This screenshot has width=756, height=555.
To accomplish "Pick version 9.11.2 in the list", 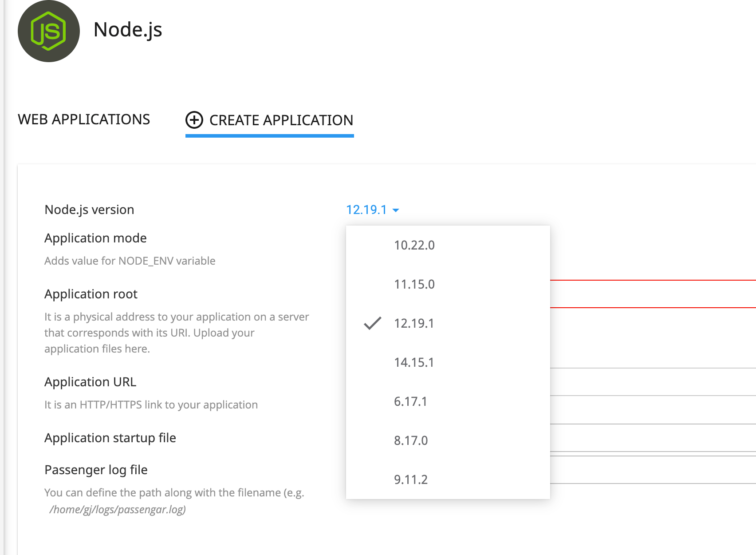I will coord(448,480).
